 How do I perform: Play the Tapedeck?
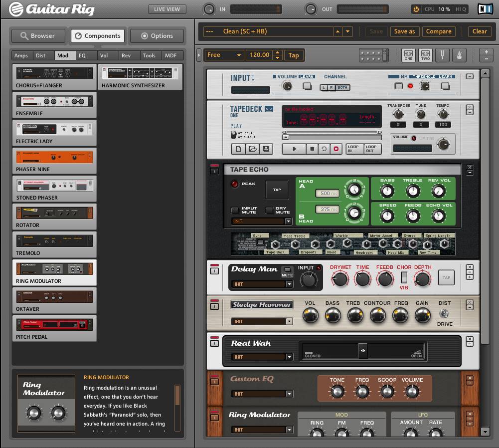(x=295, y=149)
